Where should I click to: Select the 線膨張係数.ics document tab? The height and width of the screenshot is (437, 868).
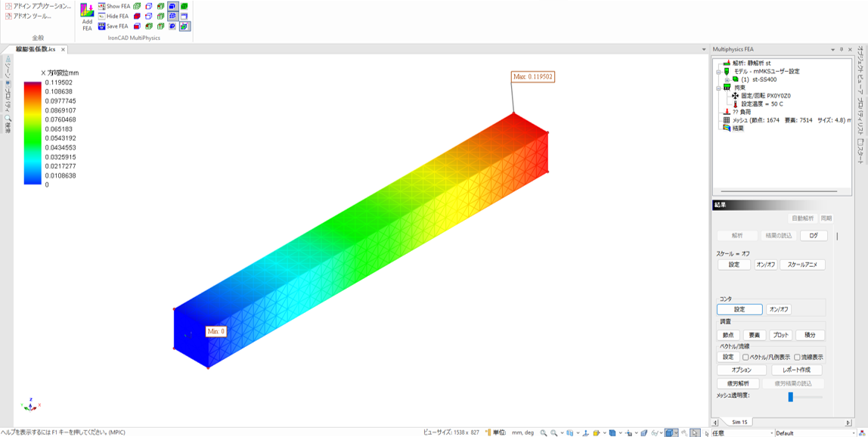(36, 49)
